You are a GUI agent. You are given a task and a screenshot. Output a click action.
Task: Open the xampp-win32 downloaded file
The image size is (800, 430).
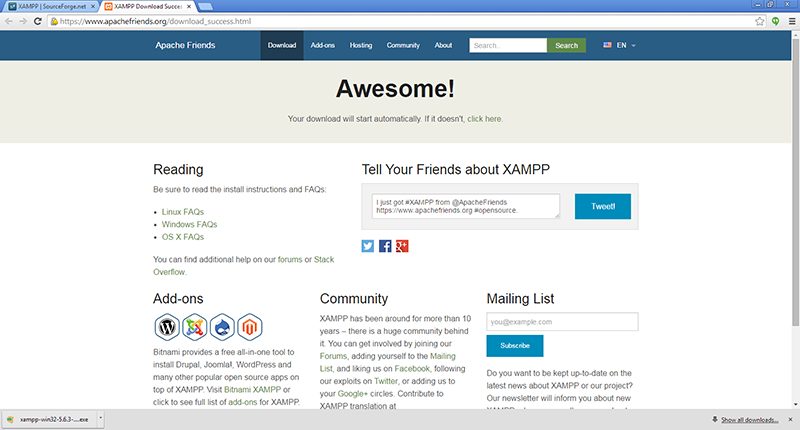pos(48,419)
